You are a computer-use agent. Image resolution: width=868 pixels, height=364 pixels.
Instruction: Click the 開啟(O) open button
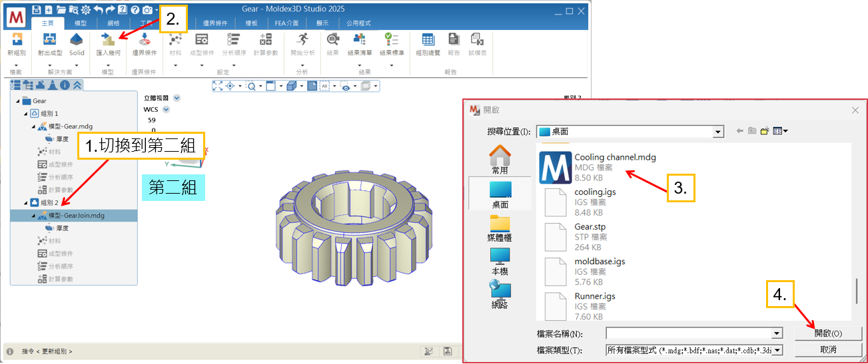(828, 333)
